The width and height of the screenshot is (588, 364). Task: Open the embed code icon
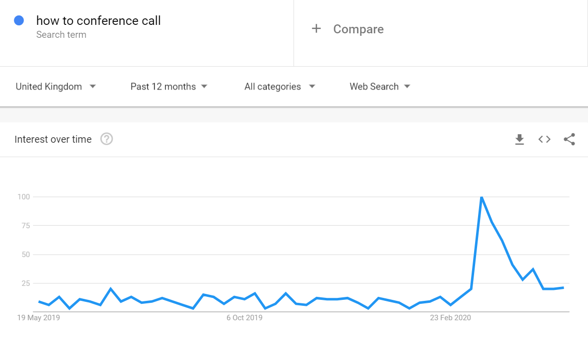tap(544, 139)
